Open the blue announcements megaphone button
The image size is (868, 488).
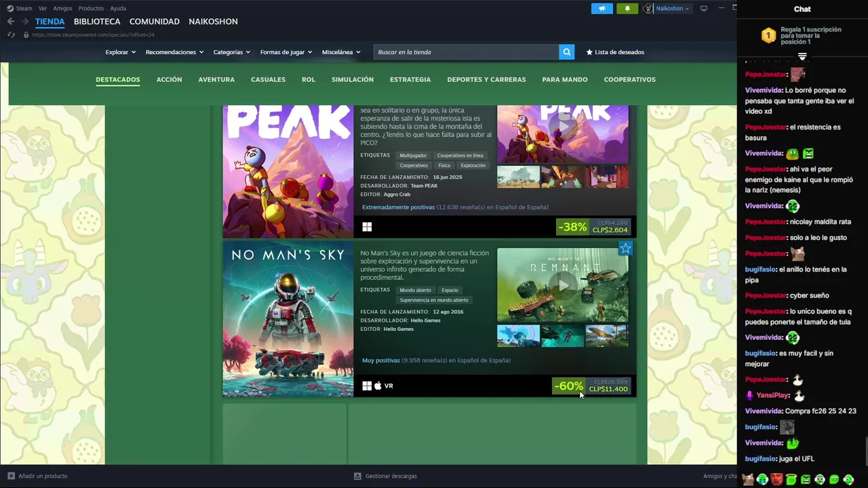[x=601, y=8]
